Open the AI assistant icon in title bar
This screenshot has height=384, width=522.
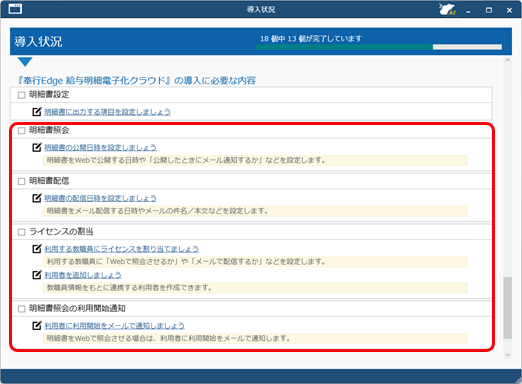(x=447, y=9)
